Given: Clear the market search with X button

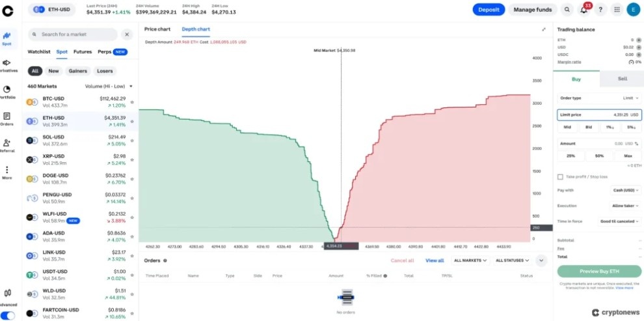Looking at the screenshot, I should (x=127, y=35).
